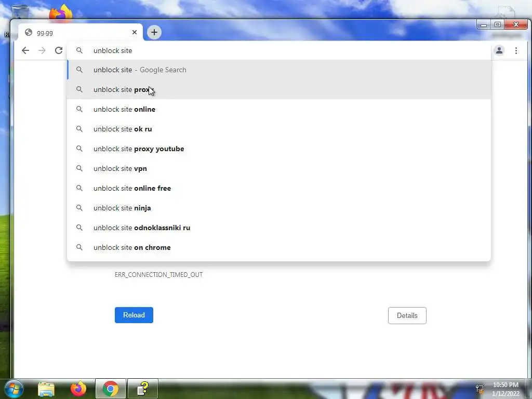Open the Windows Start menu orb
This screenshot has width=532, height=399.
14,389
